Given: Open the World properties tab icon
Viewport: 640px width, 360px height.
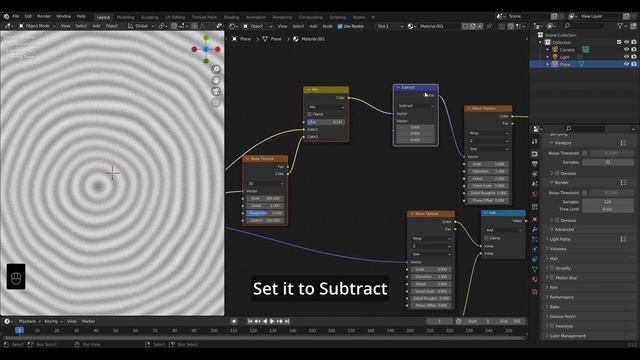Looking at the screenshot, I should point(535,194).
